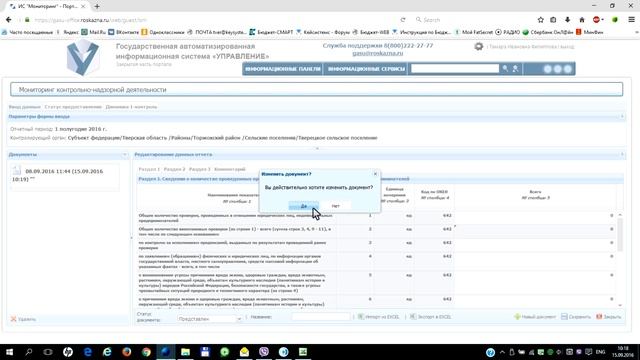Click Новый документ button
Screen dimensions: 640x360
[x=535, y=317]
